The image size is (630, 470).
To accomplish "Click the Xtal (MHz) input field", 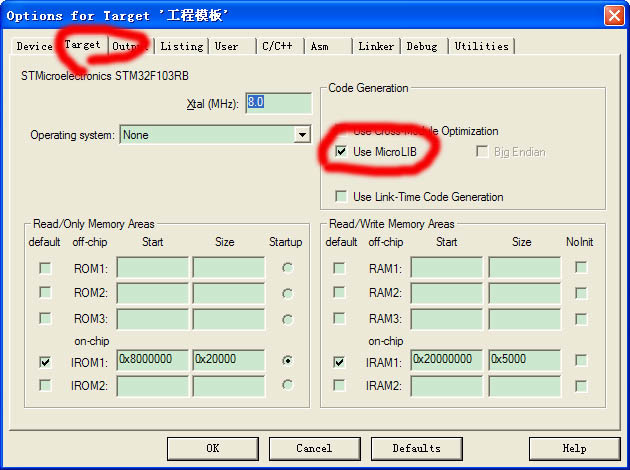I will pyautogui.click(x=278, y=103).
